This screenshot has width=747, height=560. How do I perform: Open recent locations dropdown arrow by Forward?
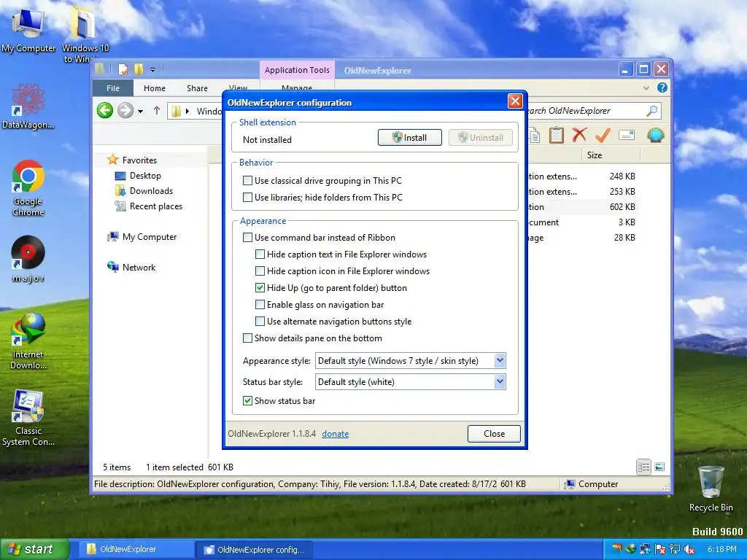coord(140,112)
